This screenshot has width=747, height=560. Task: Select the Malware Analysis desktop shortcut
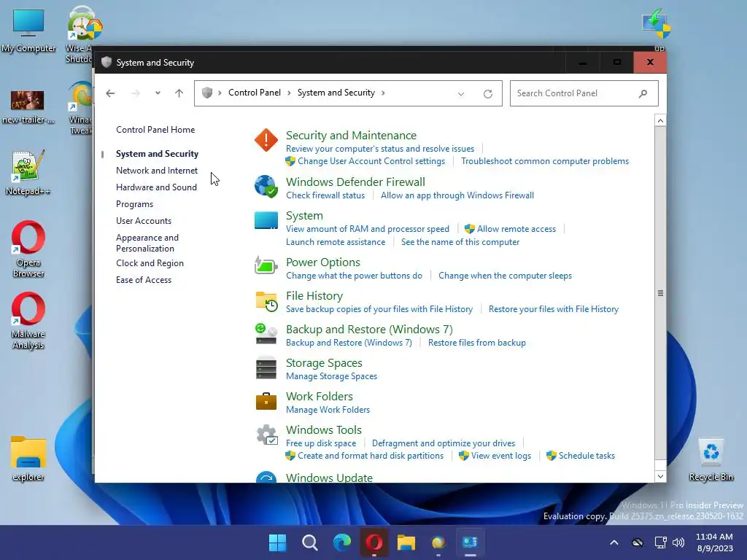(x=28, y=322)
